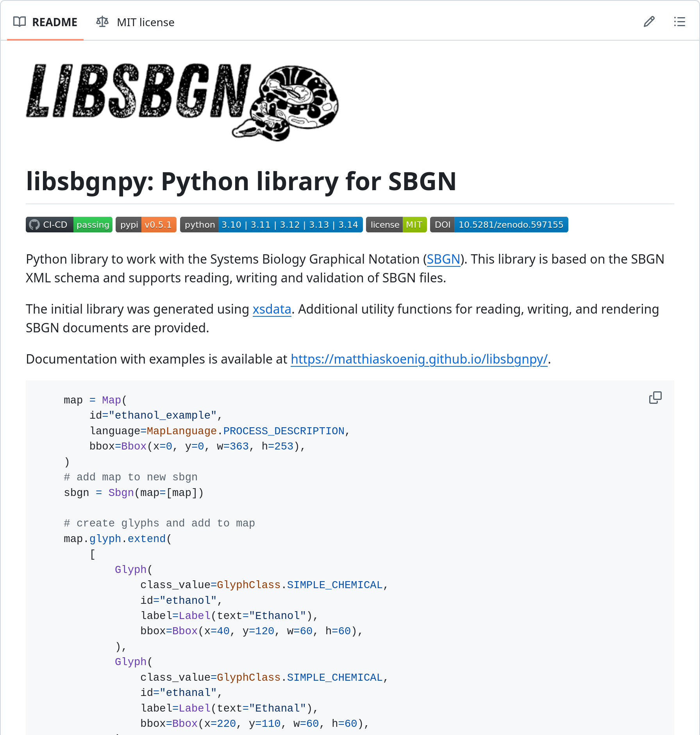The image size is (700, 735).
Task: Click the PROCESS_DESCRIPTION text in code
Action: pyautogui.click(x=284, y=431)
